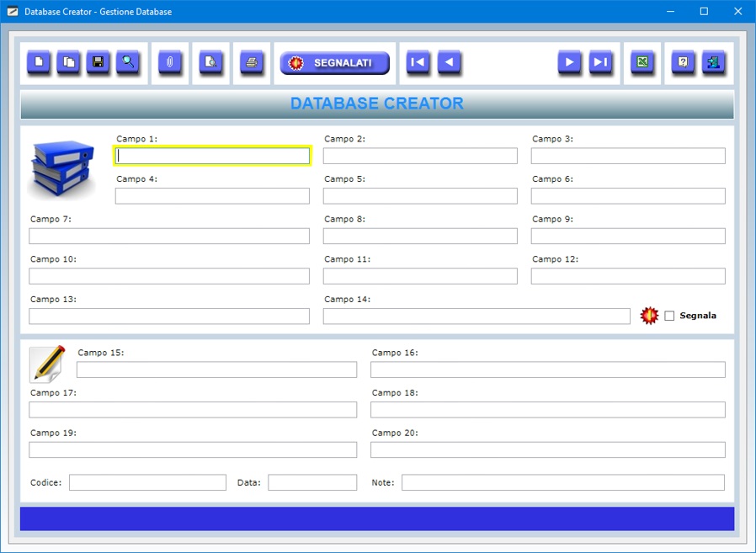This screenshot has width=756, height=553.
Task: Click the app icon in title bar
Action: [x=13, y=11]
